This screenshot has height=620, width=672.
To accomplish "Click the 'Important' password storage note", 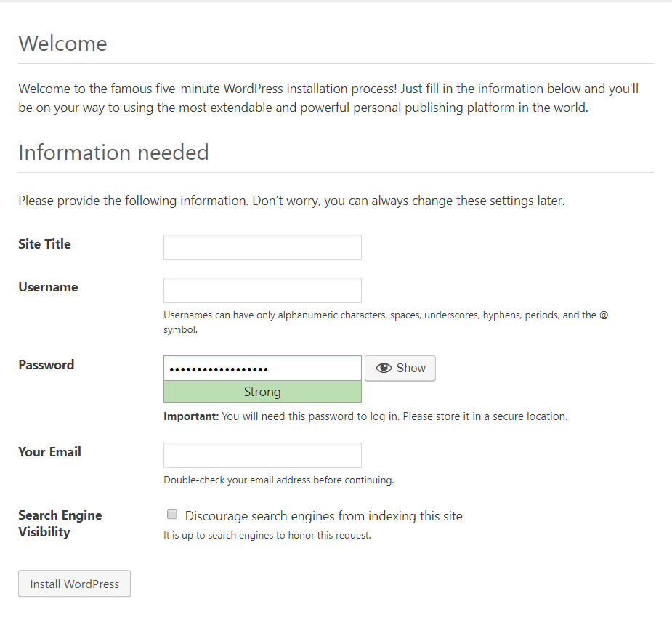I will 365,416.
